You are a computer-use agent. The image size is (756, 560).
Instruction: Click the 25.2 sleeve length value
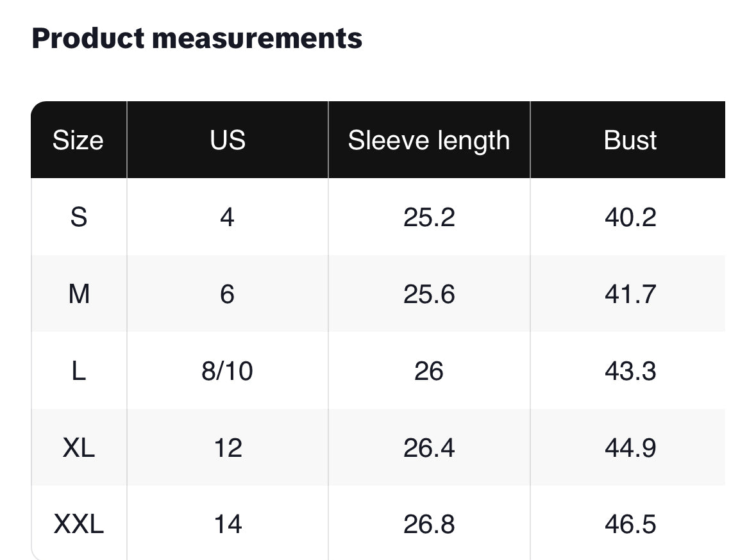click(x=429, y=217)
